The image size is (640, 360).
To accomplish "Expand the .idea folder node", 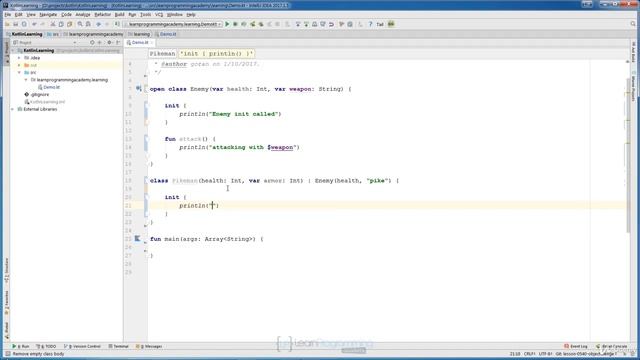I will coord(19,58).
